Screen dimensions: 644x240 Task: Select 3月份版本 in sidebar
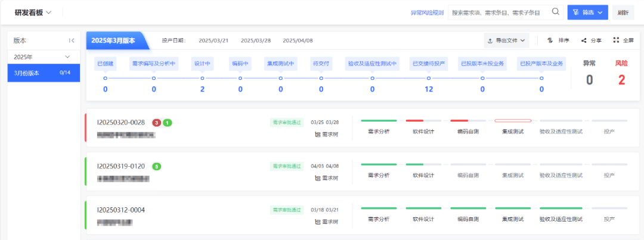tap(44, 73)
